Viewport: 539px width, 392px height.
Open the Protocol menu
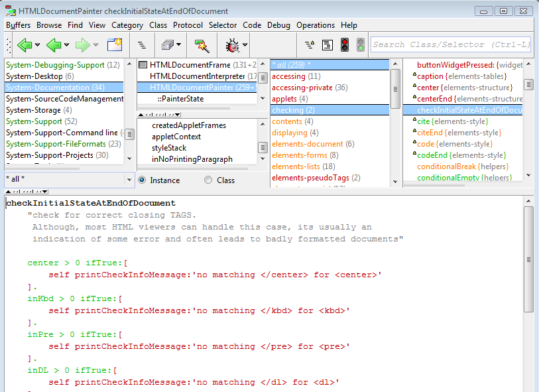(188, 25)
